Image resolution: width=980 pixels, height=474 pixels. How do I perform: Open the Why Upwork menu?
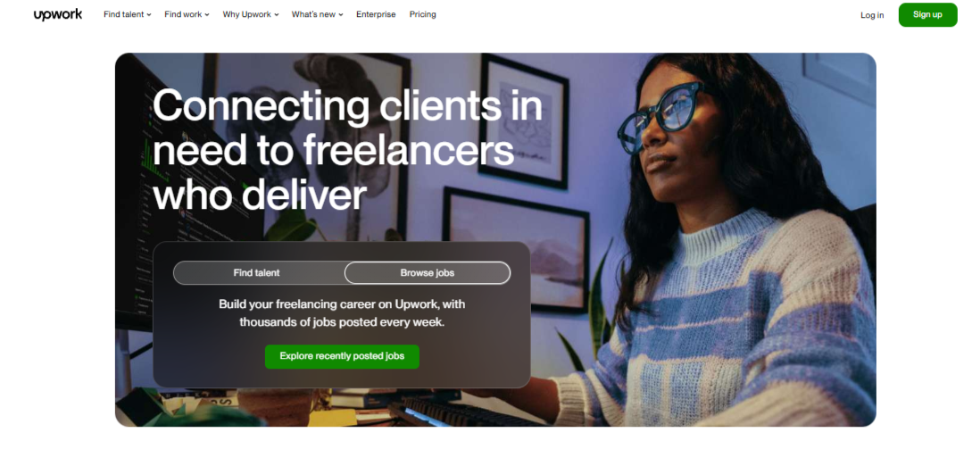pyautogui.click(x=251, y=14)
